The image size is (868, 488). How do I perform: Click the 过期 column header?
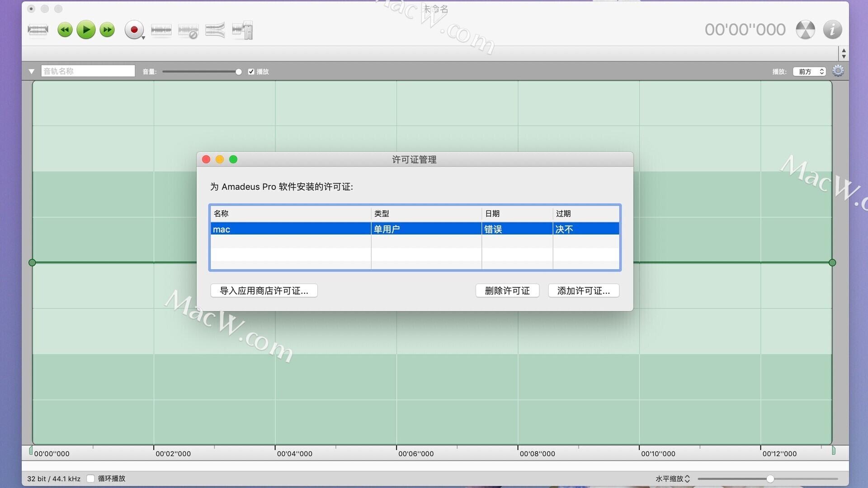586,213
